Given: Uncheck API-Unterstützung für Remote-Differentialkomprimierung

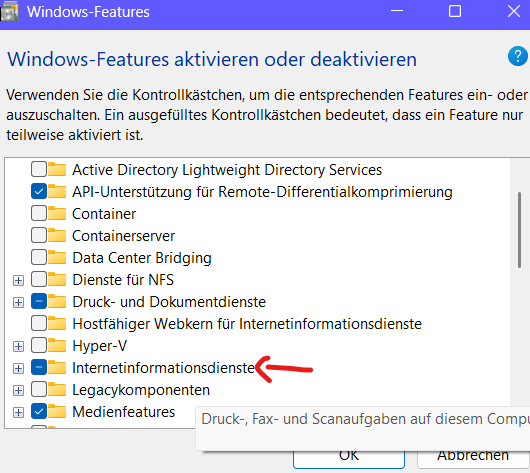Looking at the screenshot, I should coord(39,191).
